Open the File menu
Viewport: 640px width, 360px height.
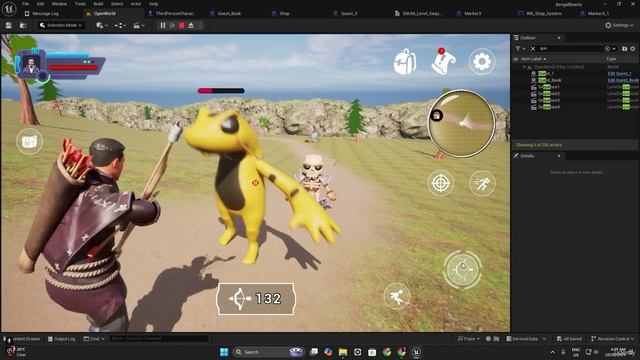pos(25,4)
